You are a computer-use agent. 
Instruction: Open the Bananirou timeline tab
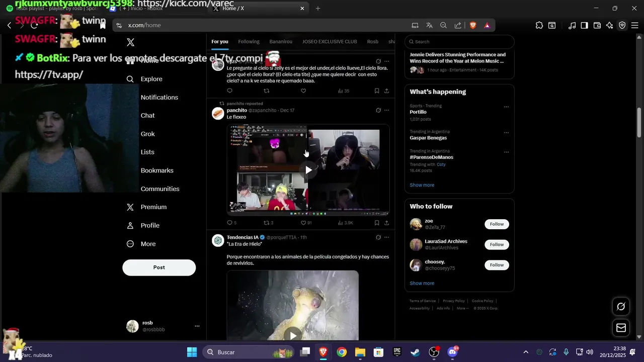point(281,42)
